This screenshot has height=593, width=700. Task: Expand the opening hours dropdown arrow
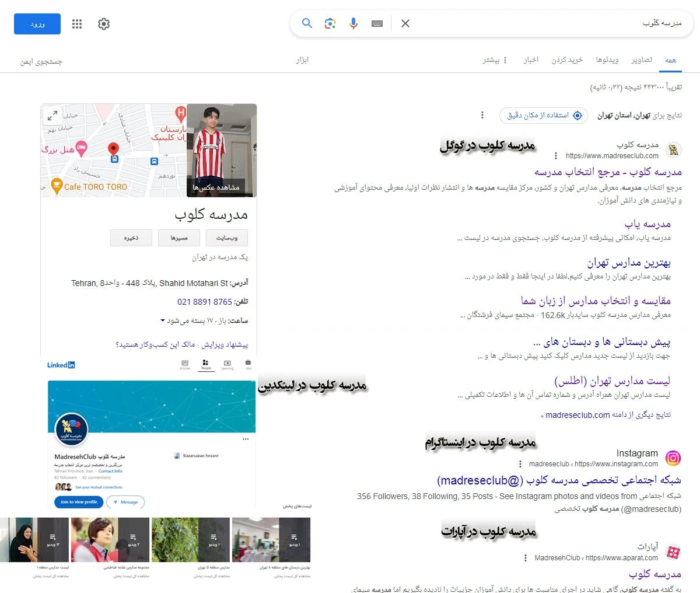[163, 320]
